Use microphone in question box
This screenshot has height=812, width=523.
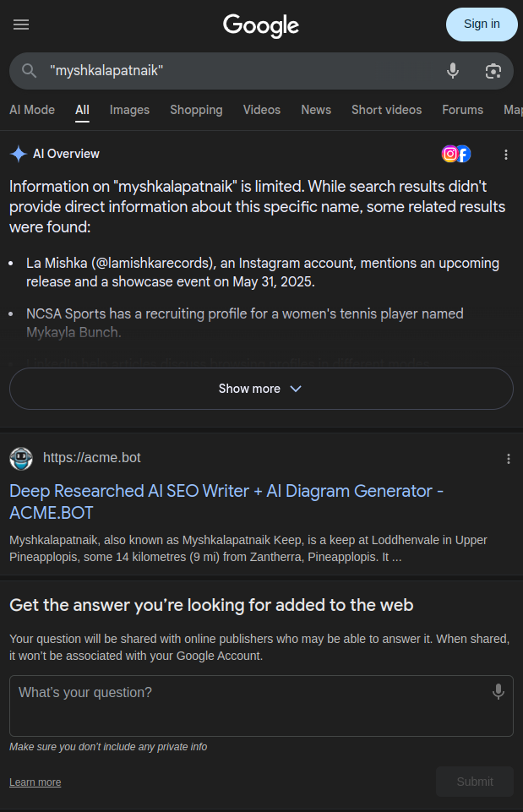coord(498,691)
